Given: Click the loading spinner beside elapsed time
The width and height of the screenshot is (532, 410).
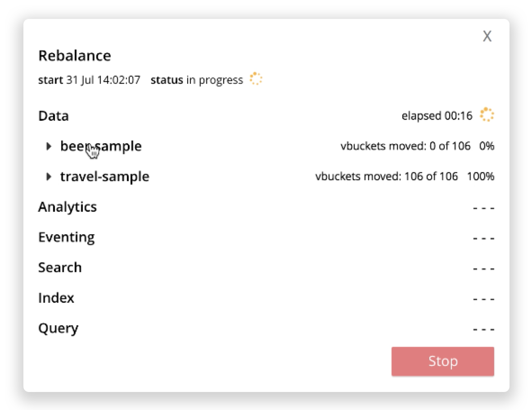Looking at the screenshot, I should point(487,115).
